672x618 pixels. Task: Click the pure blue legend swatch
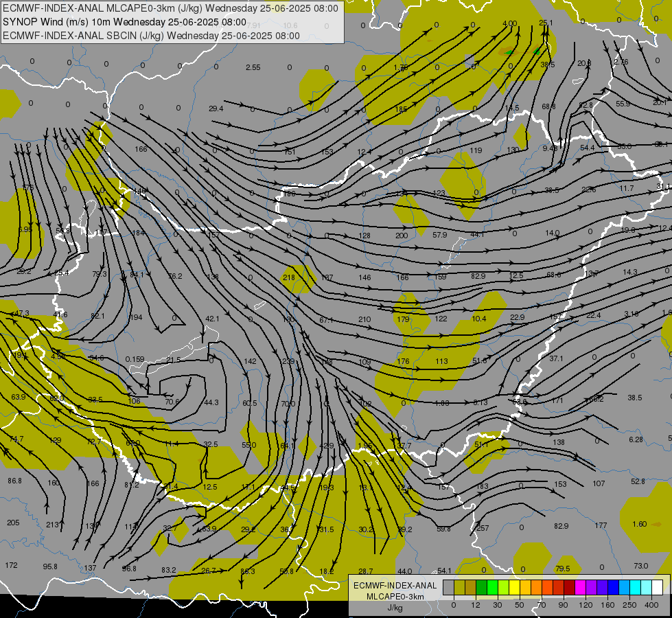[x=614, y=587]
